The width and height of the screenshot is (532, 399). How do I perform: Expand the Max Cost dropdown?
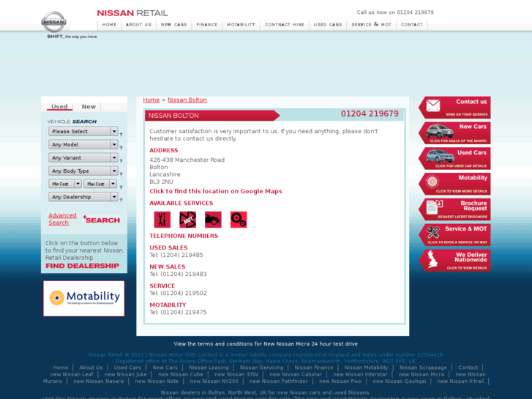(100, 184)
